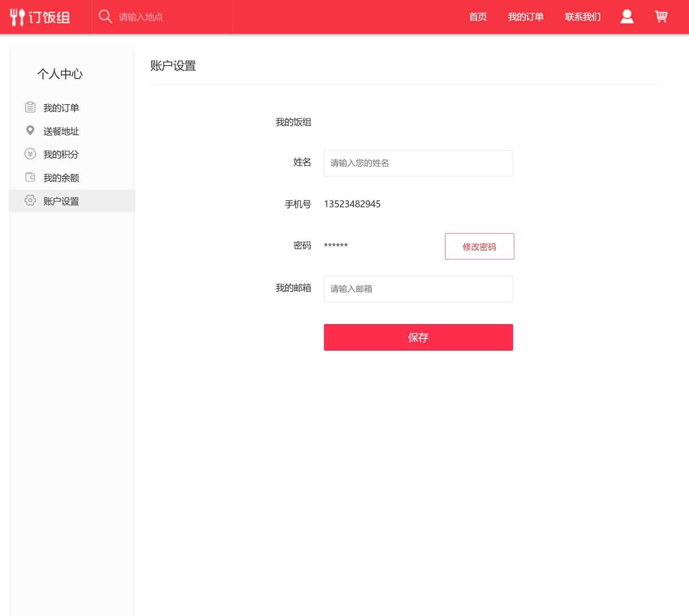The width and height of the screenshot is (689, 616).
Task: Click the red 保存 button
Action: pos(418,337)
